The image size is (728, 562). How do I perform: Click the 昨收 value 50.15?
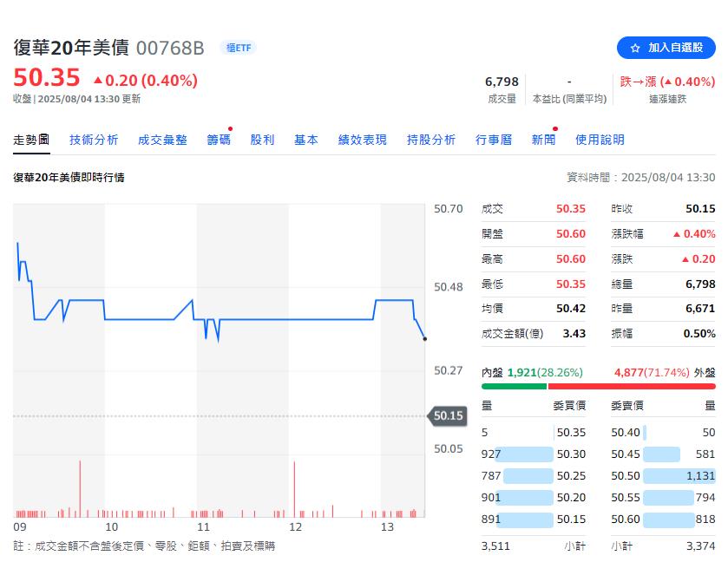tap(700, 209)
